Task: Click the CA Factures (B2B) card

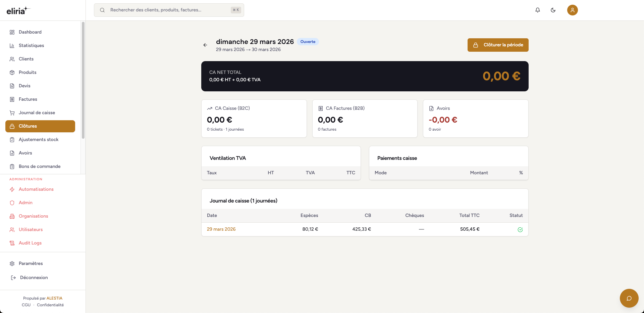Action: (365, 119)
